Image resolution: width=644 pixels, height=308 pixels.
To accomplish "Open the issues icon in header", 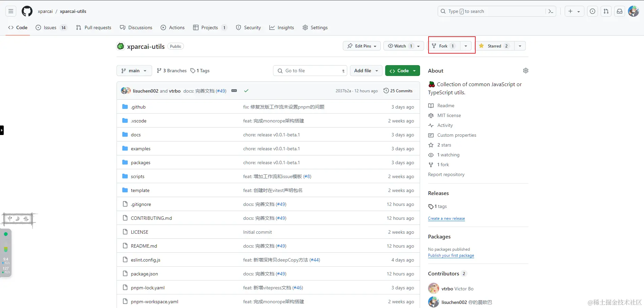I will coord(593,11).
